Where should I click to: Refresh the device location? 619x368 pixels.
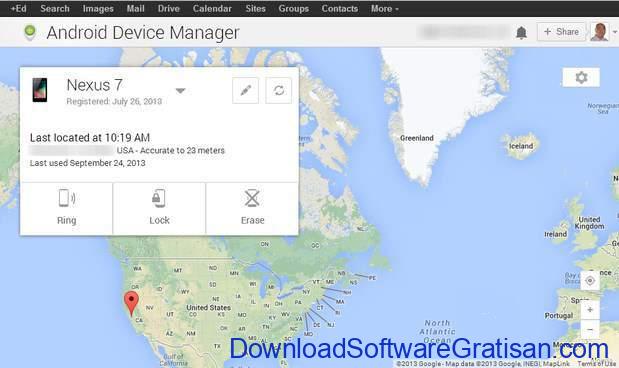point(279,91)
